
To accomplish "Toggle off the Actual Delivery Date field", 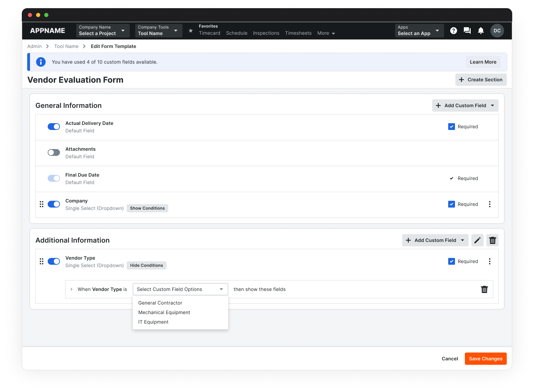I will pos(54,127).
